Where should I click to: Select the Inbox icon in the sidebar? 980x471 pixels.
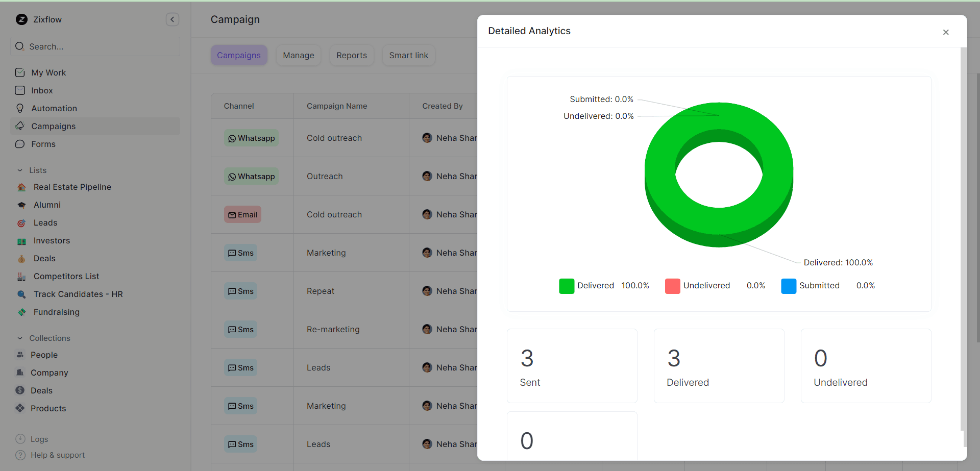[x=20, y=90]
